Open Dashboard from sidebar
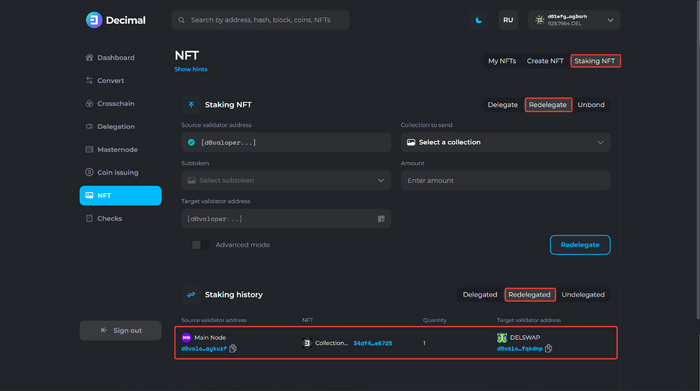The height and width of the screenshot is (391, 700). (x=116, y=58)
